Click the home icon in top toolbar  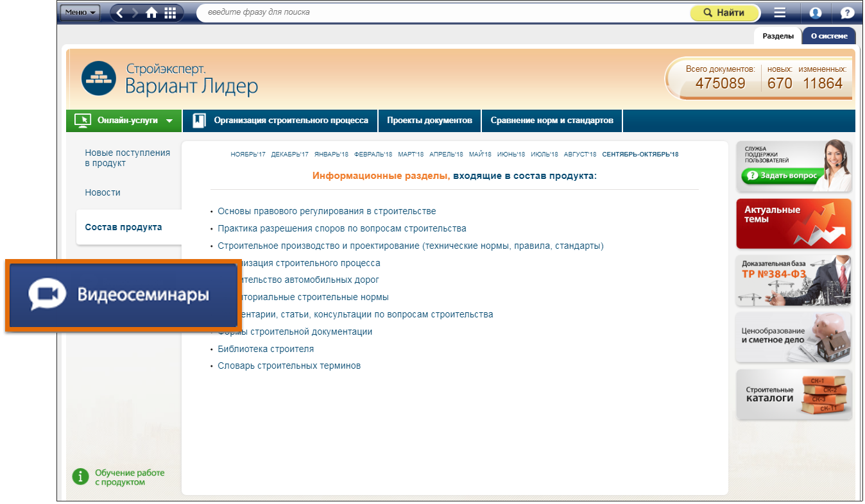click(151, 13)
